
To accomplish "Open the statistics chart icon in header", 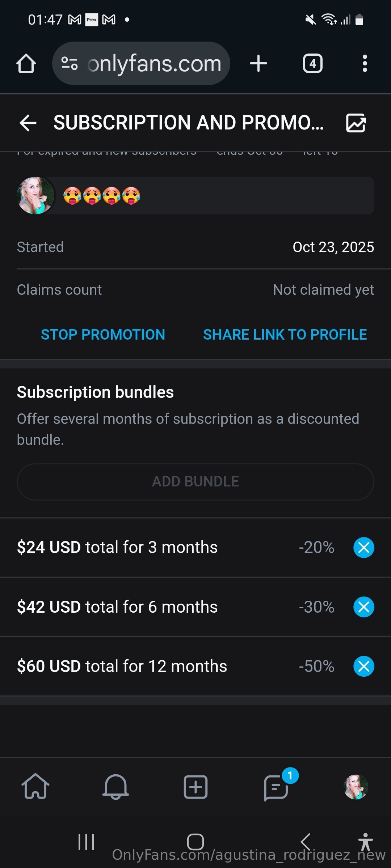I will point(356,123).
